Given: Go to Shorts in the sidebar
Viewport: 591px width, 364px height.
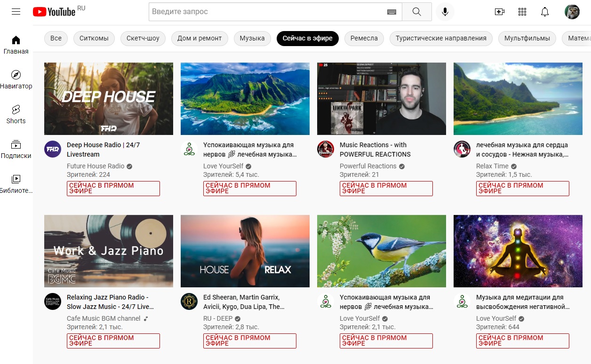Looking at the screenshot, I should pyautogui.click(x=16, y=114).
